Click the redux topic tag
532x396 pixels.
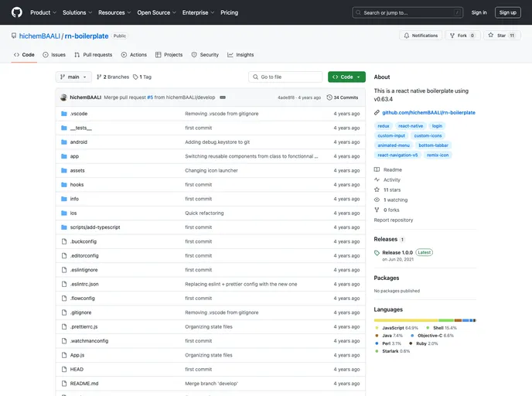point(384,126)
